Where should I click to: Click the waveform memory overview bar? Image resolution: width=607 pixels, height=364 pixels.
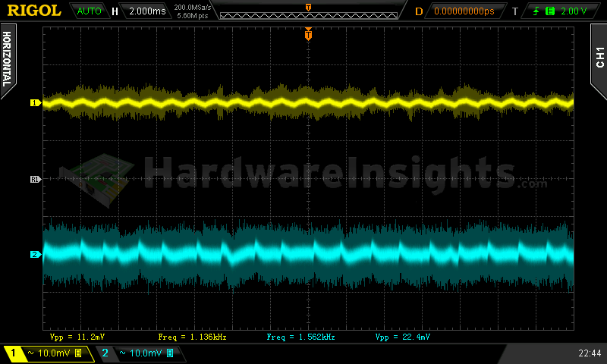[308, 11]
